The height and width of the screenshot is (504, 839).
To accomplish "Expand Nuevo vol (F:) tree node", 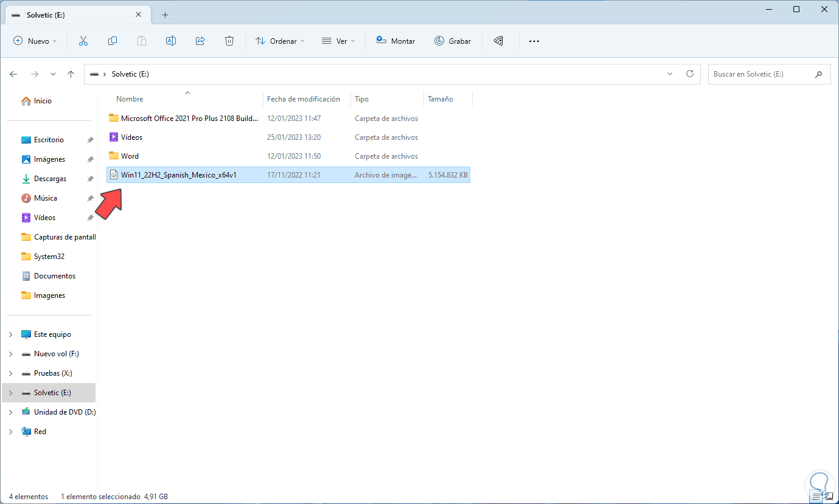I will pyautogui.click(x=11, y=354).
